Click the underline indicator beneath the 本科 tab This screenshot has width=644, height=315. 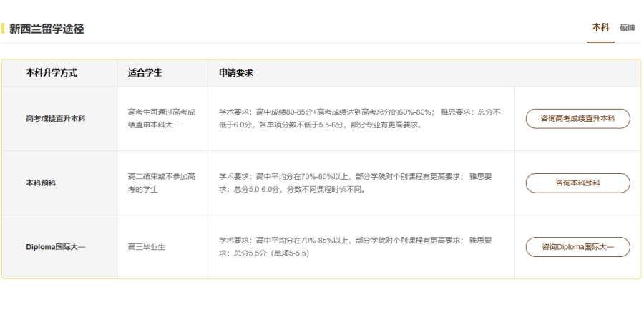click(x=600, y=42)
